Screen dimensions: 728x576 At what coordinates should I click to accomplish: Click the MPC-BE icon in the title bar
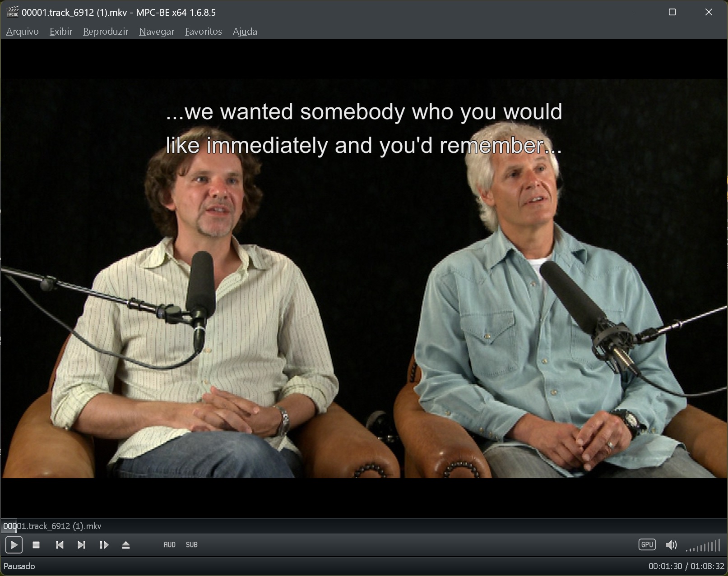pyautogui.click(x=12, y=12)
